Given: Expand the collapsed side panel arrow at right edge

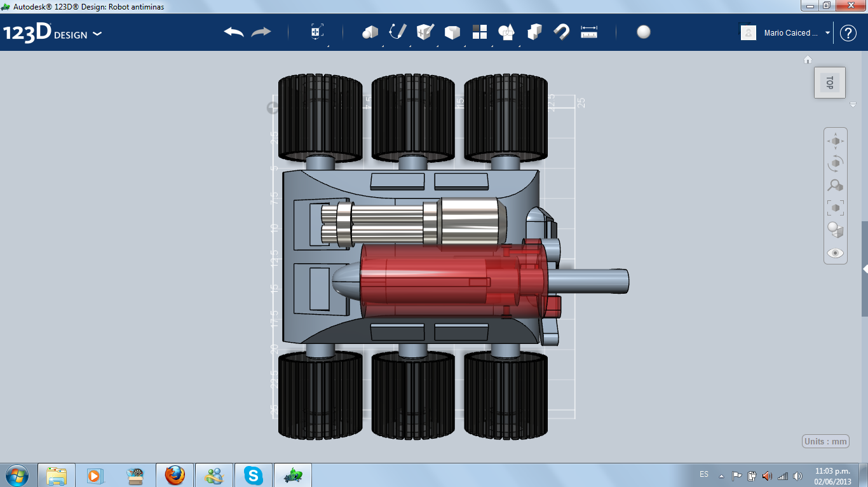Looking at the screenshot, I should [x=865, y=269].
